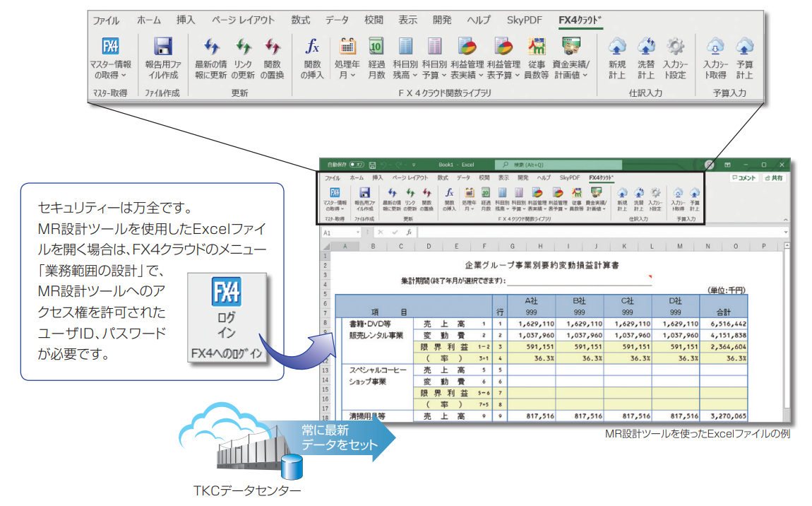Click 従業員数等 icon in enlarged ribbon

tap(536, 47)
